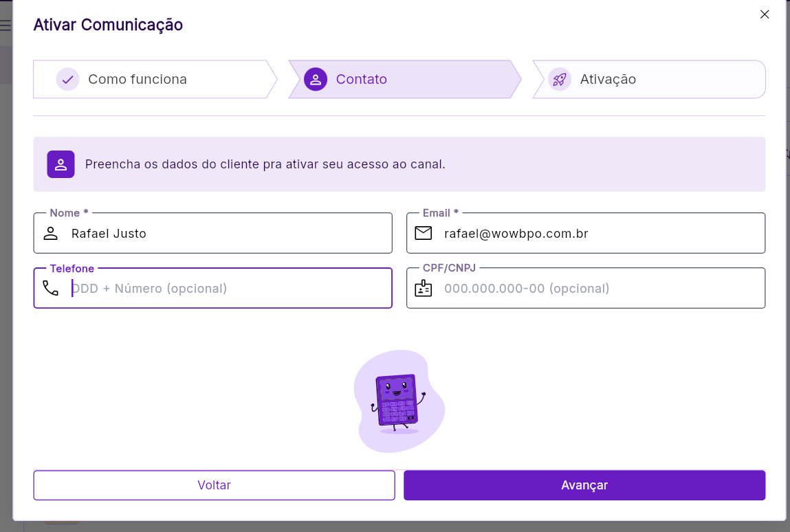Click the checkmark icon in Como funciona step
The image size is (790, 532).
click(x=67, y=80)
